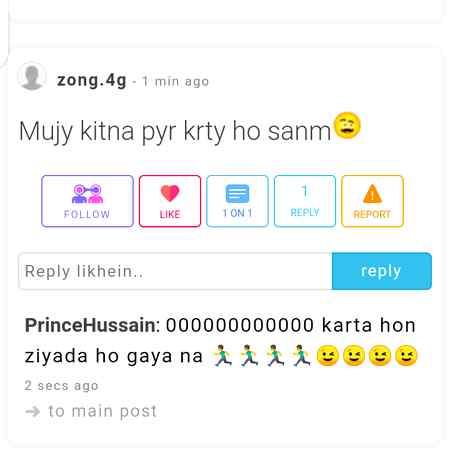This screenshot has height=458, width=450.
Task: Tap the FOLLOW label text
Action: click(87, 214)
